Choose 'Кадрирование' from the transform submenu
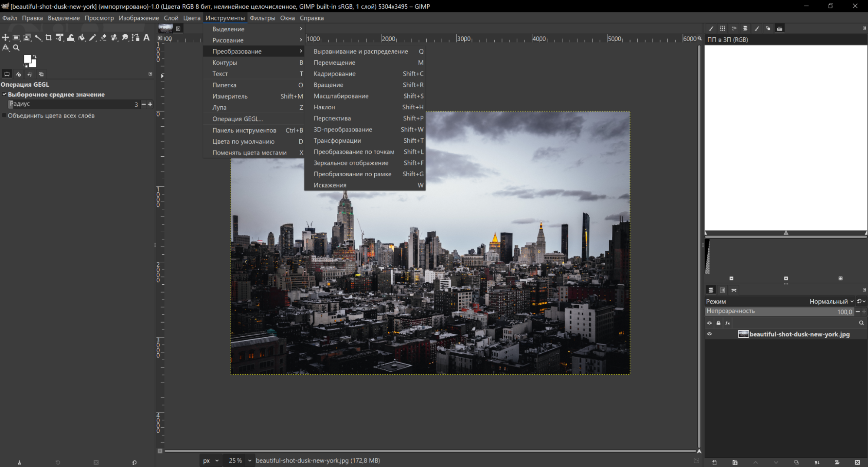This screenshot has width=868, height=467. [x=334, y=74]
